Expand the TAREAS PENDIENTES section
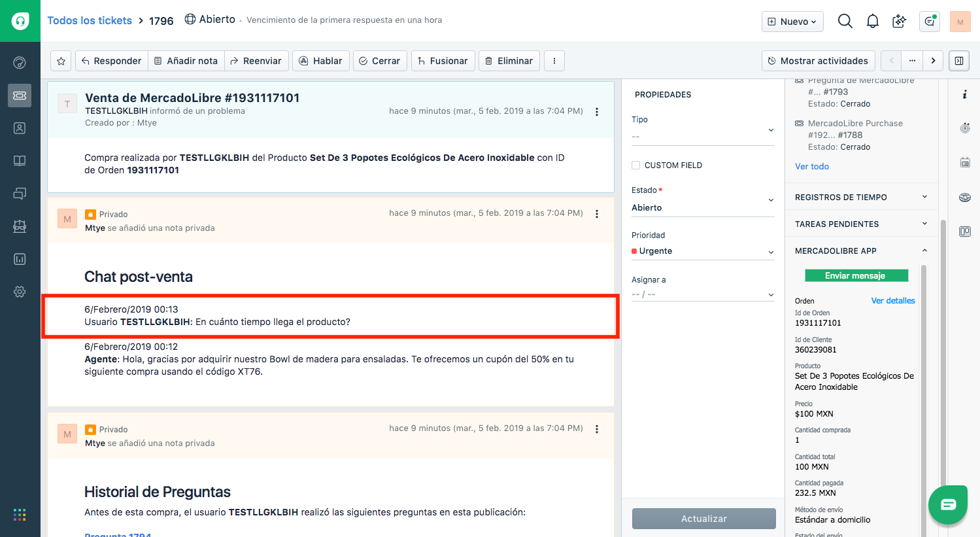The height and width of the screenshot is (537, 980). pos(861,224)
